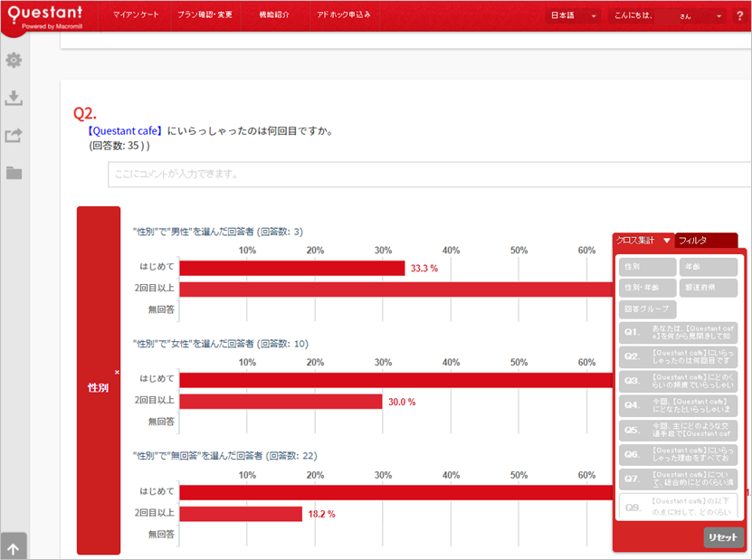
Task: Click the Questant logo
Action: click(x=45, y=17)
